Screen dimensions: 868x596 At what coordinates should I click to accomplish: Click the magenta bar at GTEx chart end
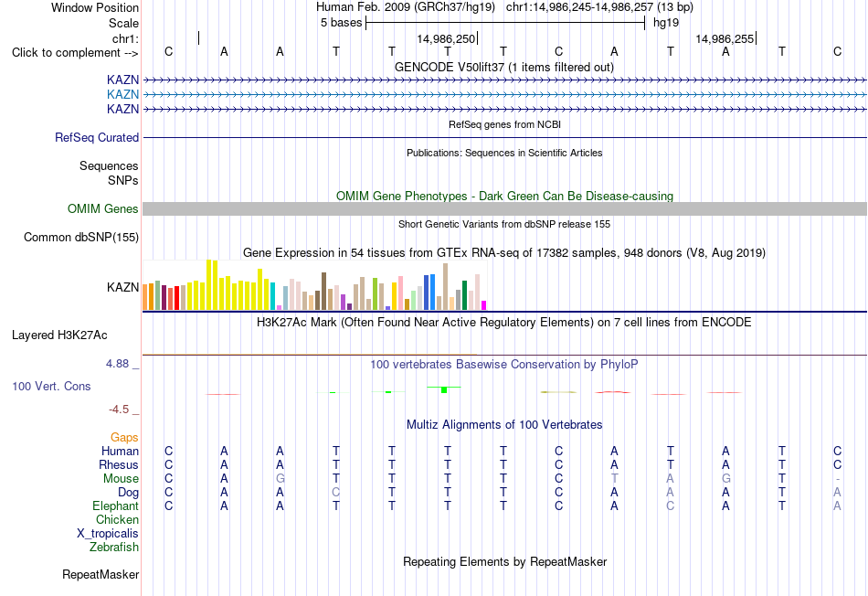click(484, 305)
